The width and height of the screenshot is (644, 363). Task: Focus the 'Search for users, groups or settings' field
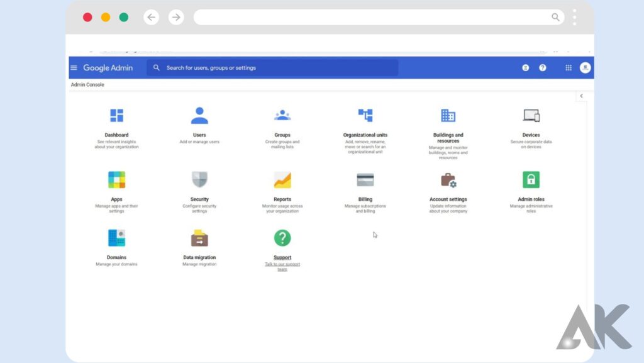[x=272, y=68]
